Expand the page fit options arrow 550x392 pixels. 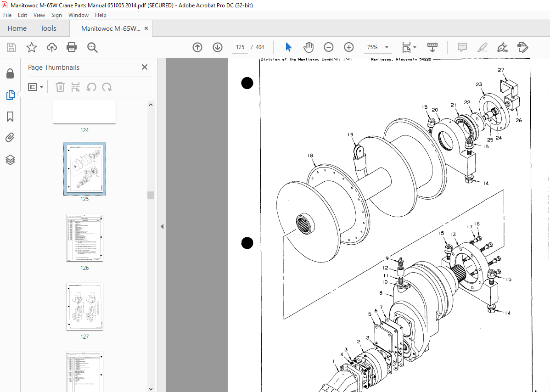click(x=415, y=47)
